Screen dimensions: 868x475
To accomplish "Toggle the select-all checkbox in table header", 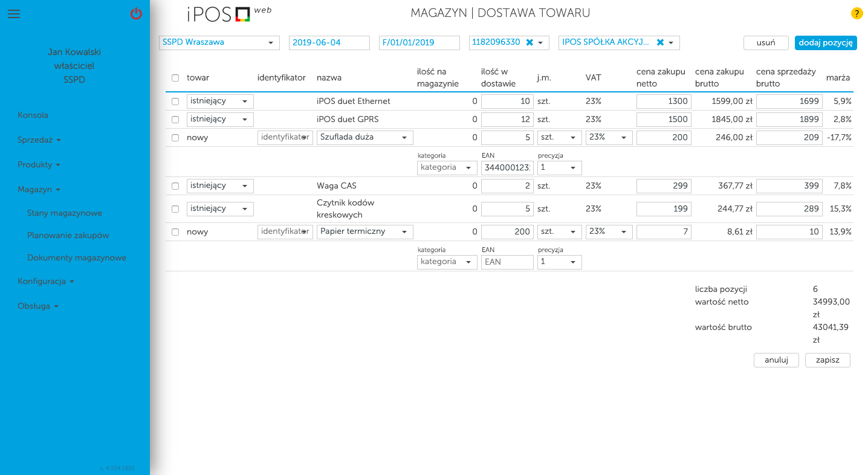I will pos(175,78).
